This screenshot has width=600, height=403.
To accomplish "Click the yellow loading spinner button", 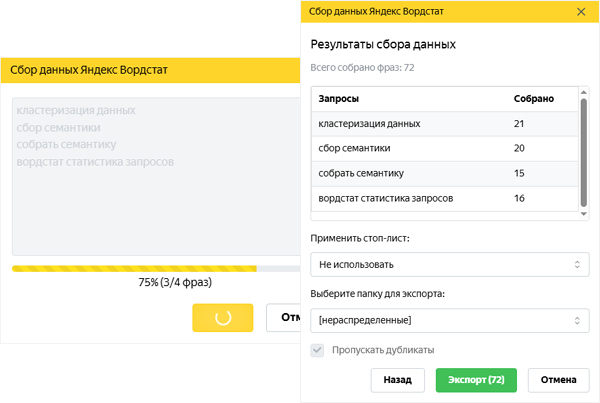I will [x=222, y=317].
